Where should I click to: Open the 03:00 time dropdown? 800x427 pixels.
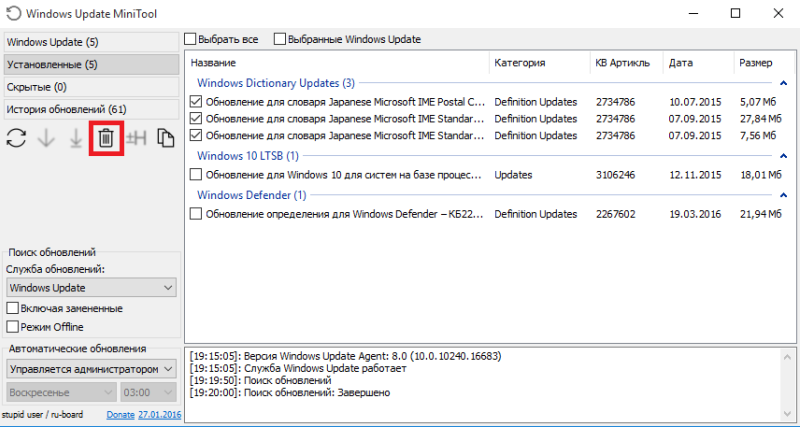(x=148, y=392)
